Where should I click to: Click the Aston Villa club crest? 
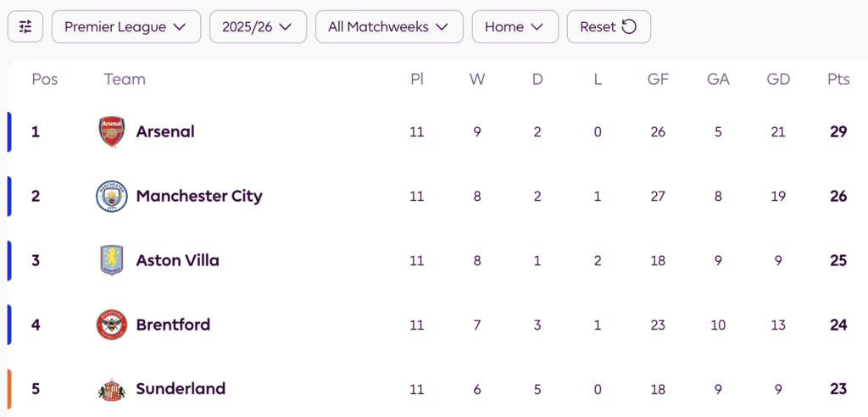pos(112,260)
